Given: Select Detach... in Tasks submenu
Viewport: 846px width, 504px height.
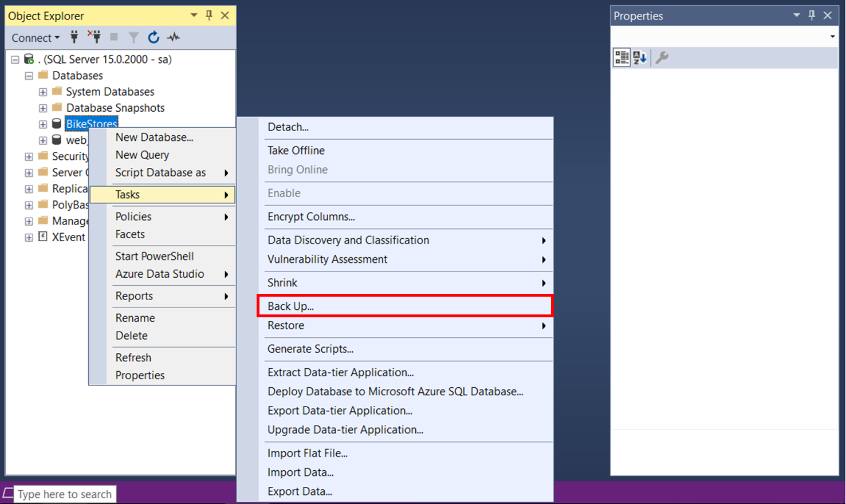Looking at the screenshot, I should click(x=395, y=127).
